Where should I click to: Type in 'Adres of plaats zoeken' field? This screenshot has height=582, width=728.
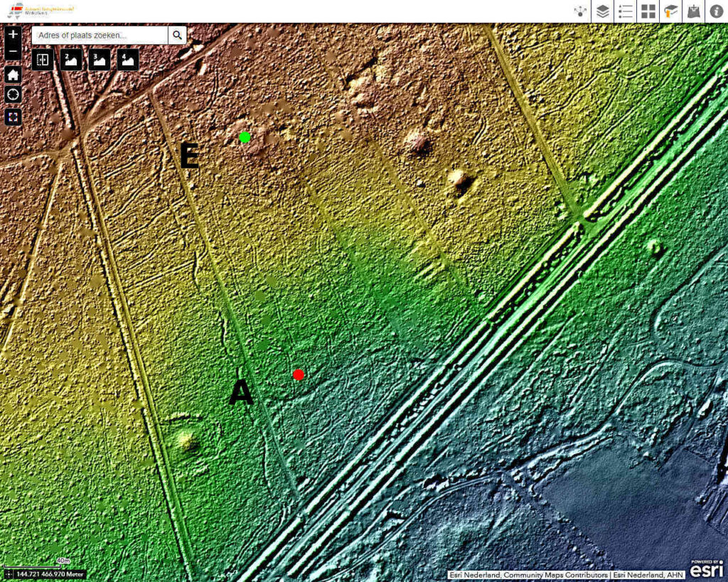[x=100, y=35]
